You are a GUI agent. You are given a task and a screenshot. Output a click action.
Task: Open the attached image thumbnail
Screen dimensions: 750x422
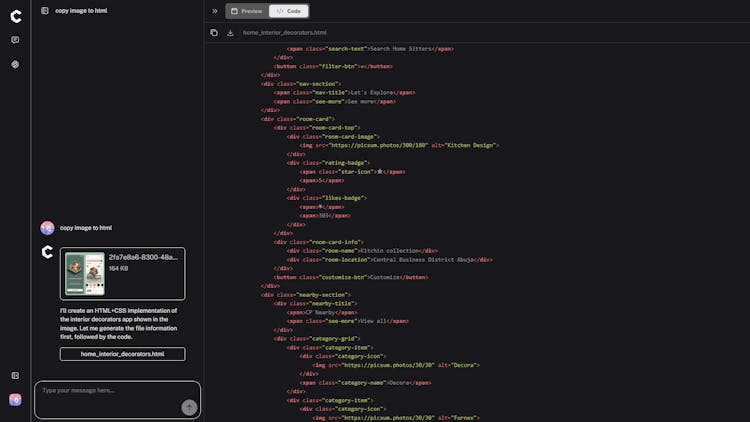(x=85, y=273)
